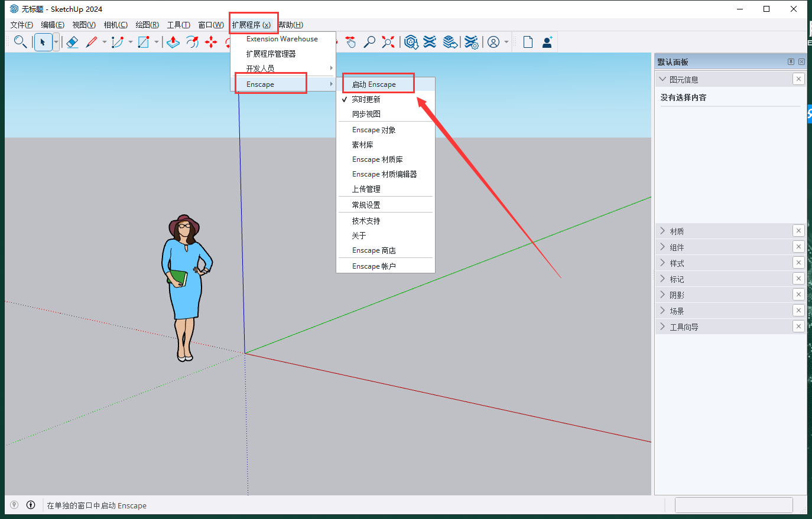The width and height of the screenshot is (812, 519).
Task: Select the Rectangle shape tool
Action: tap(144, 42)
